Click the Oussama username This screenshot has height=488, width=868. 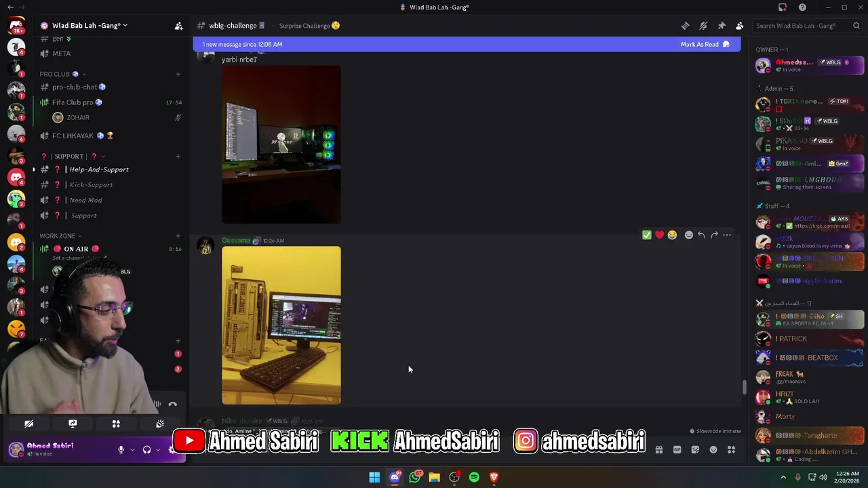click(x=236, y=241)
